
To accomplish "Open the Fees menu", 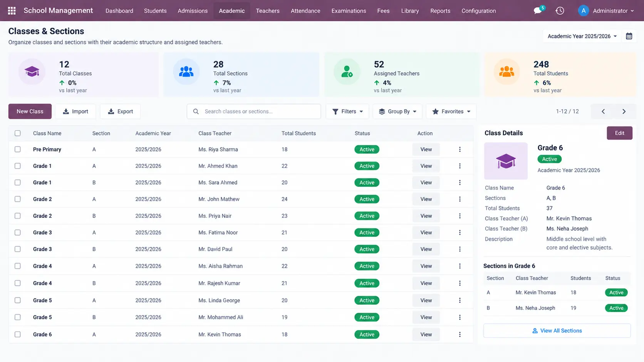I will point(383,11).
